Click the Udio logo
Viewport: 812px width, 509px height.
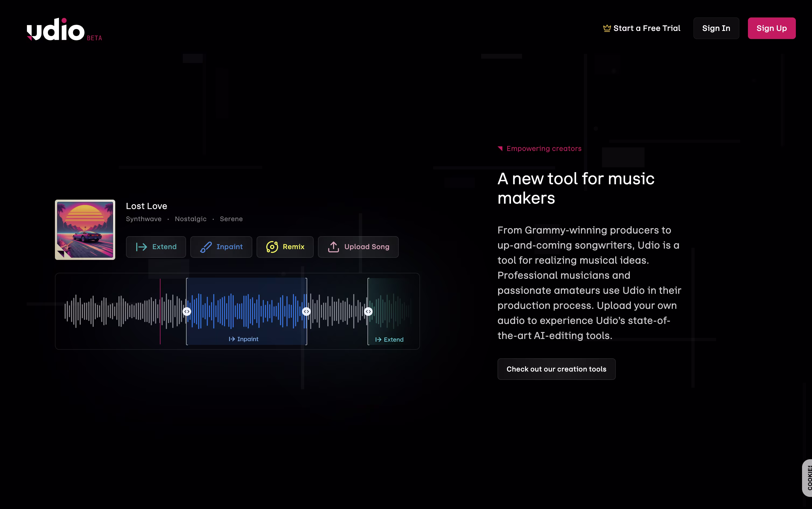tap(55, 29)
